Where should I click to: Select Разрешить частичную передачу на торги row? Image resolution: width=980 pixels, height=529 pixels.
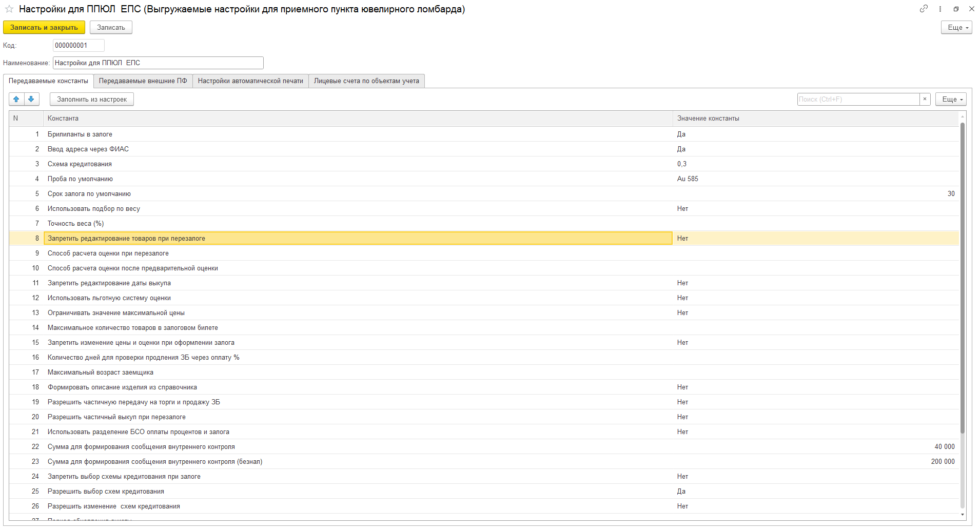pos(484,402)
